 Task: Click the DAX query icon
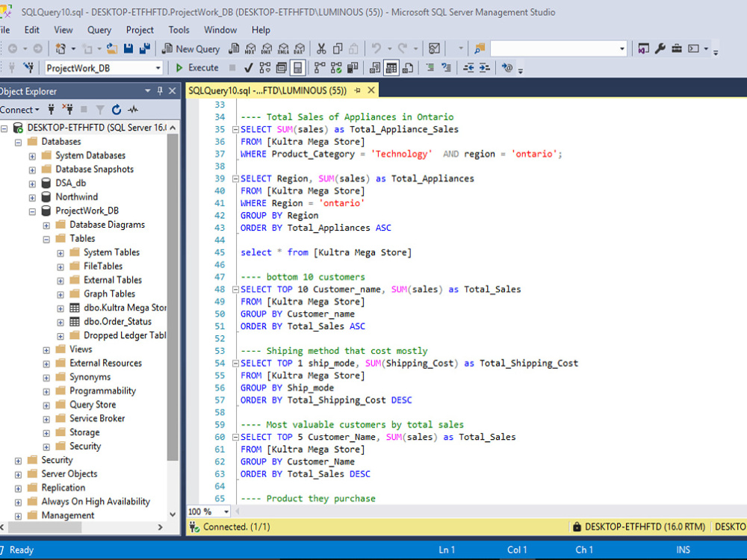pos(300,49)
